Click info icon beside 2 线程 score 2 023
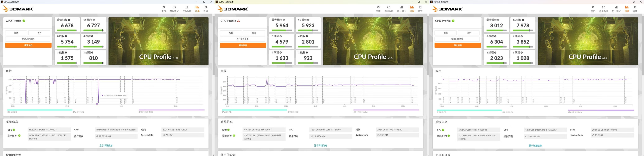Image resolution: width=644 pixels, height=156 pixels. coord(495,52)
